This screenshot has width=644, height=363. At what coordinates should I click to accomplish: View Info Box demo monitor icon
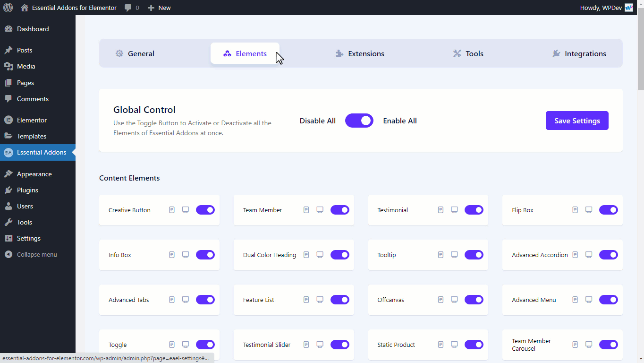coord(186,255)
